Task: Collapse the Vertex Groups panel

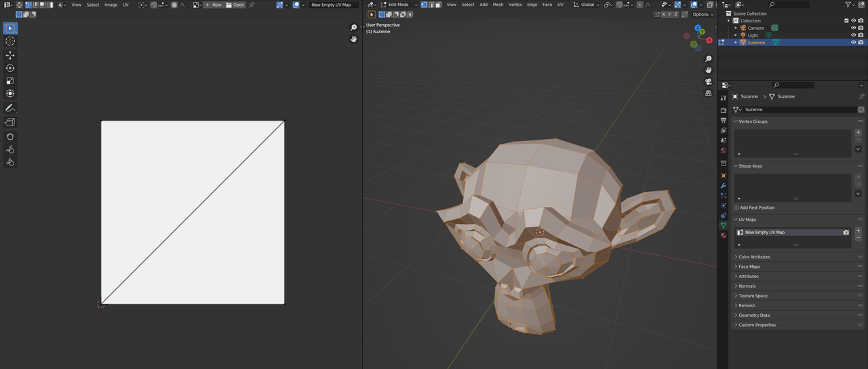Action: [x=736, y=121]
